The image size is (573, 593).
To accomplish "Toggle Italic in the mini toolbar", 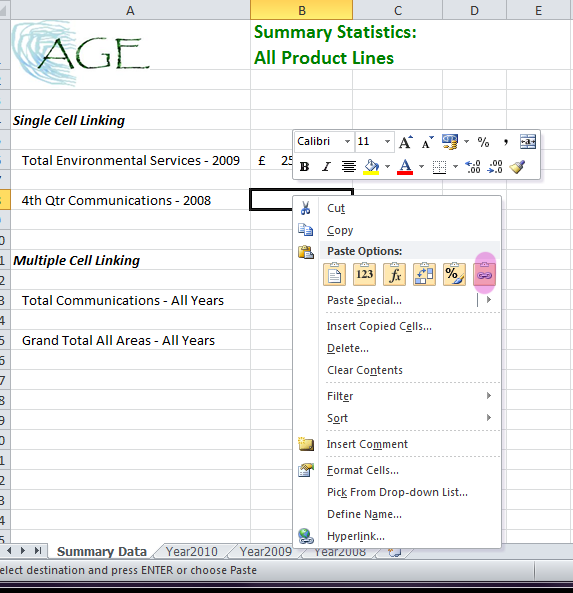I will click(326, 166).
